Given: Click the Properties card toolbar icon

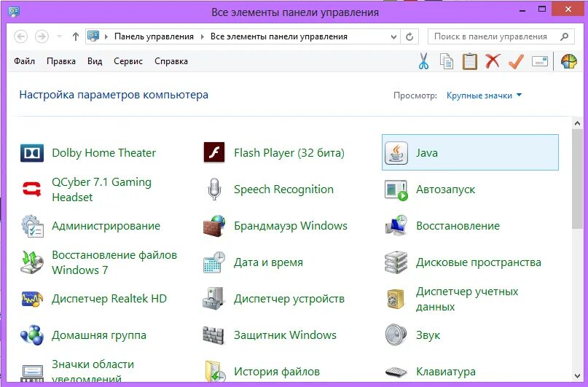Looking at the screenshot, I should coord(540,61).
